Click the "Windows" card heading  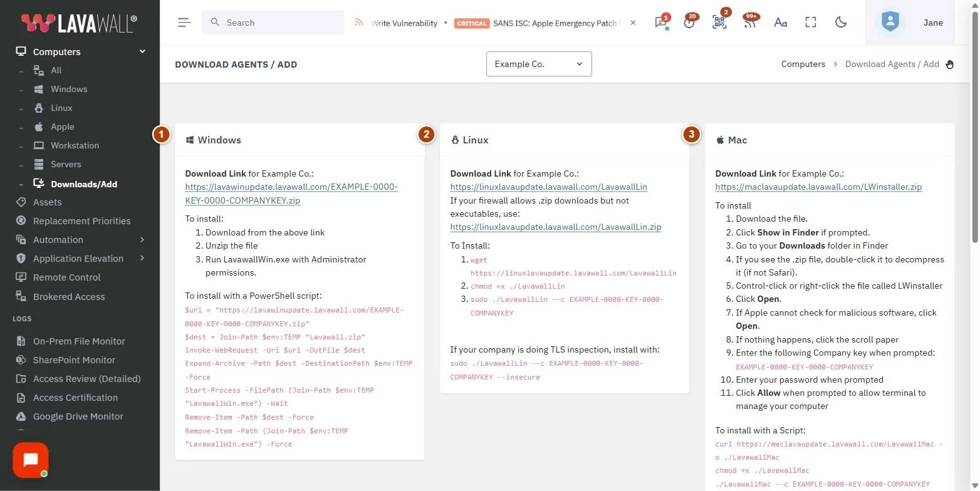pos(219,140)
